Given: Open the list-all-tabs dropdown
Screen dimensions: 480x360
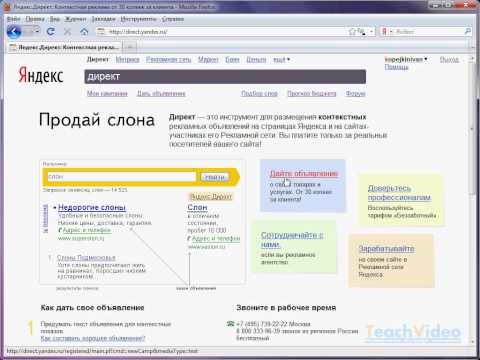Looking at the screenshot, I should (x=473, y=48).
